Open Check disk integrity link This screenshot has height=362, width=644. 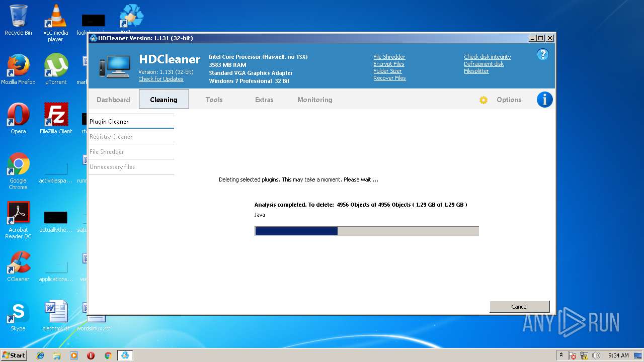click(x=488, y=57)
